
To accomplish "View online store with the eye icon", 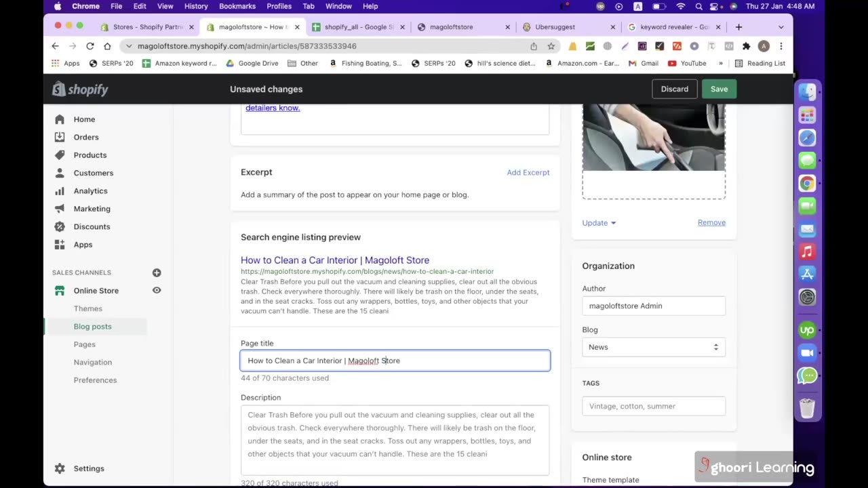I will [157, 290].
